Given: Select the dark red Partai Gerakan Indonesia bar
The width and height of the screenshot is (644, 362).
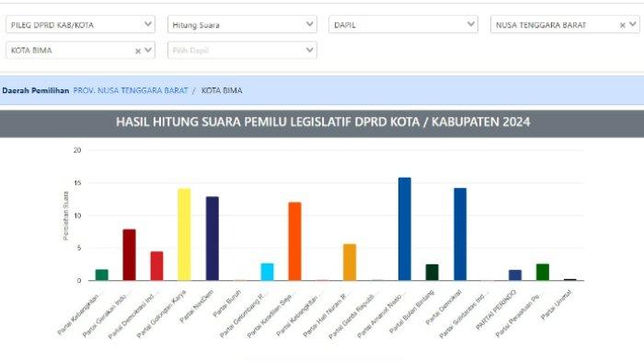Looking at the screenshot, I should [129, 255].
